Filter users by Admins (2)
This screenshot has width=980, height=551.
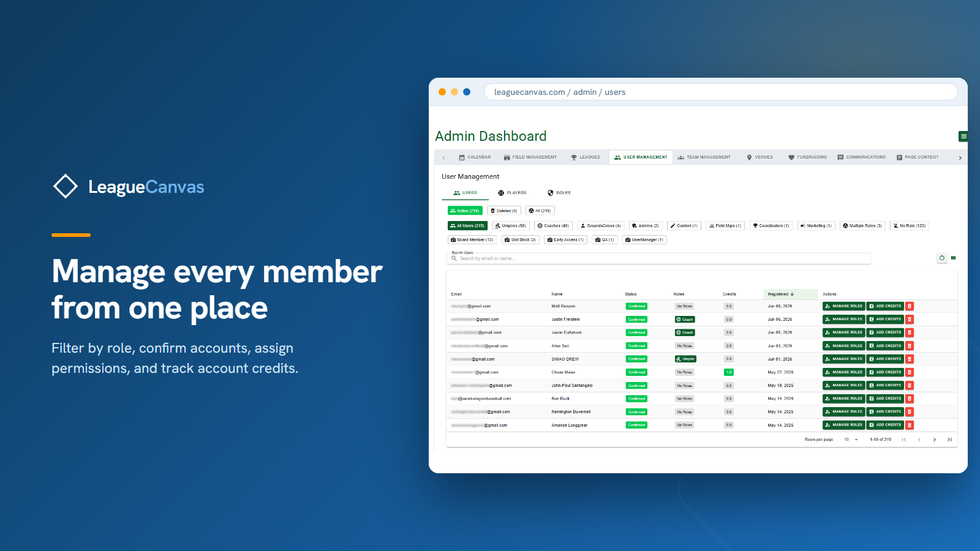pos(646,226)
